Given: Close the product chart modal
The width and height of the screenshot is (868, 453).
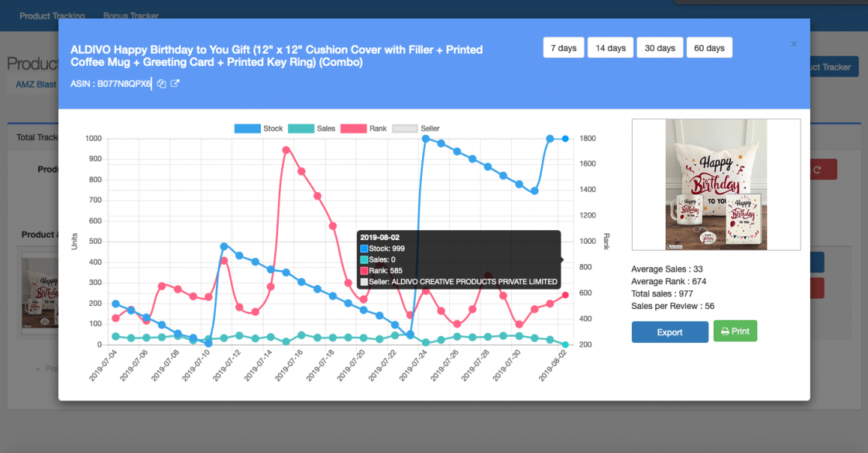Looking at the screenshot, I should click(794, 43).
